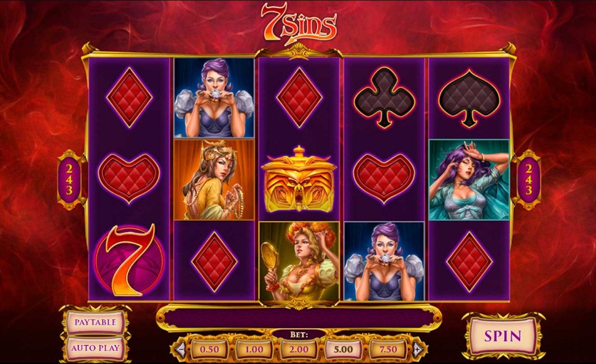Click the sleepy woman in teal dress
This screenshot has width=596, height=364.
click(469, 179)
